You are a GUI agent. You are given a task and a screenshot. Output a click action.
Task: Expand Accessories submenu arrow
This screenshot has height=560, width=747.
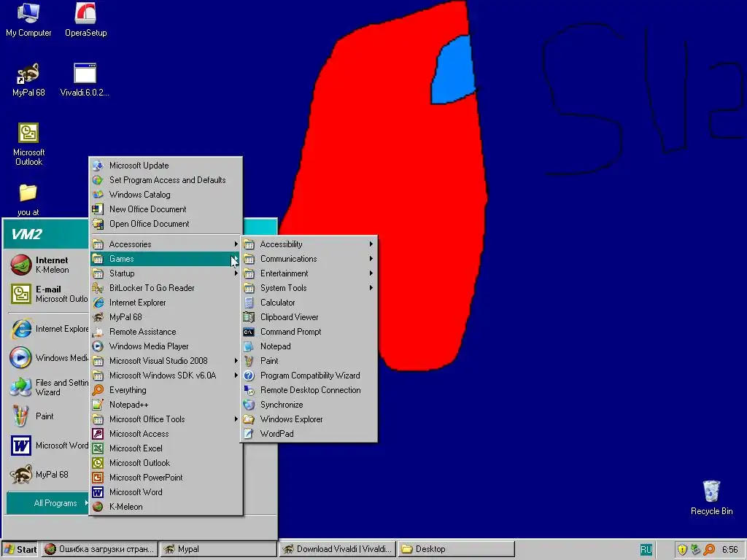click(x=236, y=244)
